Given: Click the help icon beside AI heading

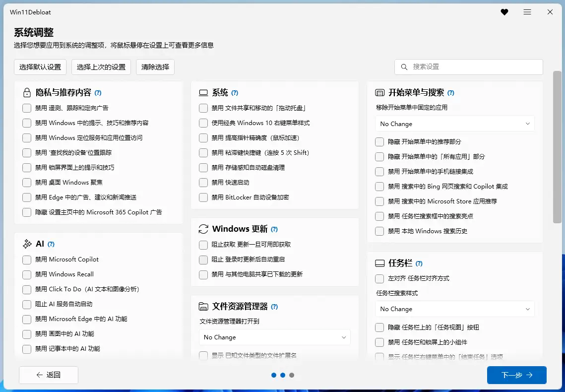Looking at the screenshot, I should tap(51, 244).
